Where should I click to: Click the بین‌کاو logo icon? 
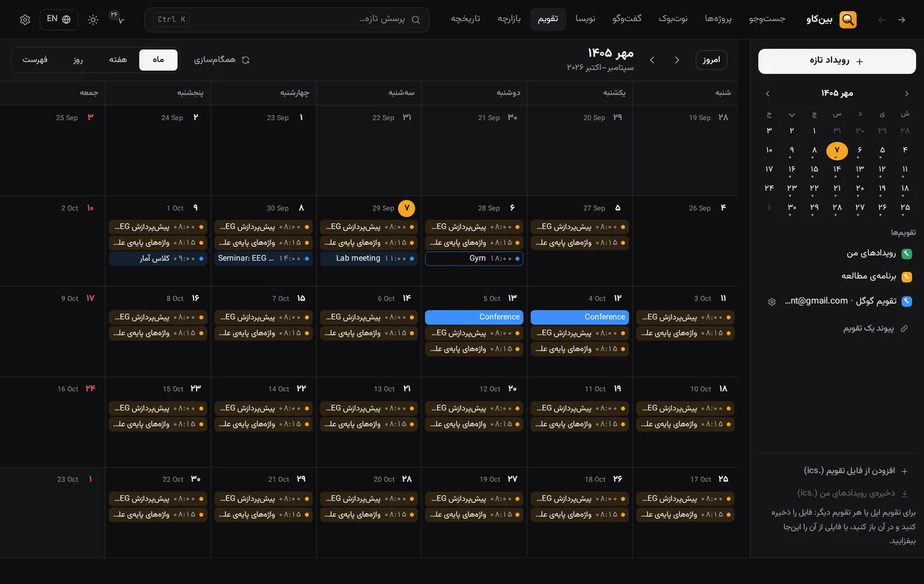(848, 20)
